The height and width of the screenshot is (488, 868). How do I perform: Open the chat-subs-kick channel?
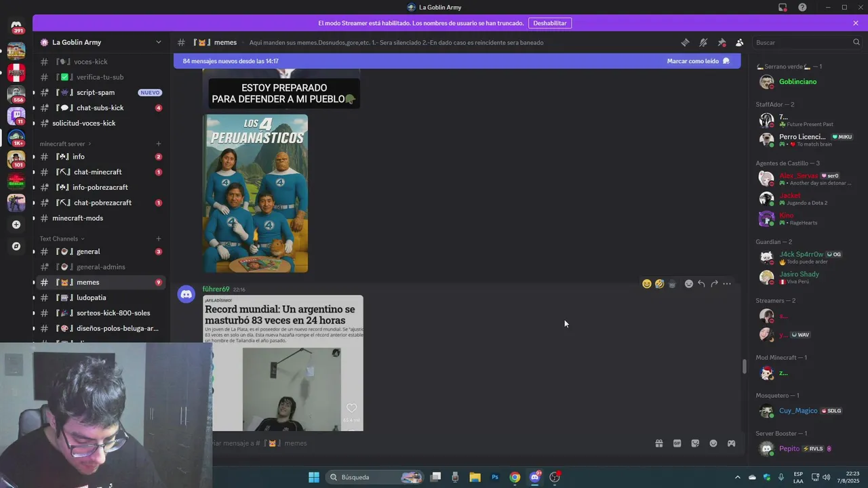pyautogui.click(x=101, y=108)
